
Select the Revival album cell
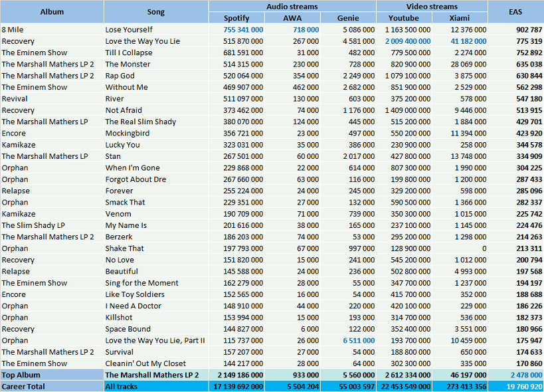coord(52,98)
